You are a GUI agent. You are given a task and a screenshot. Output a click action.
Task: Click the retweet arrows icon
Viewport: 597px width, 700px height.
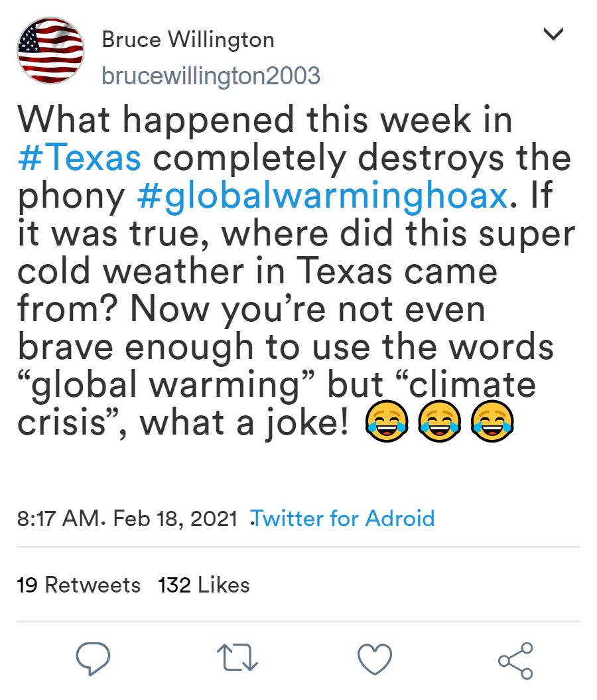pos(237,659)
